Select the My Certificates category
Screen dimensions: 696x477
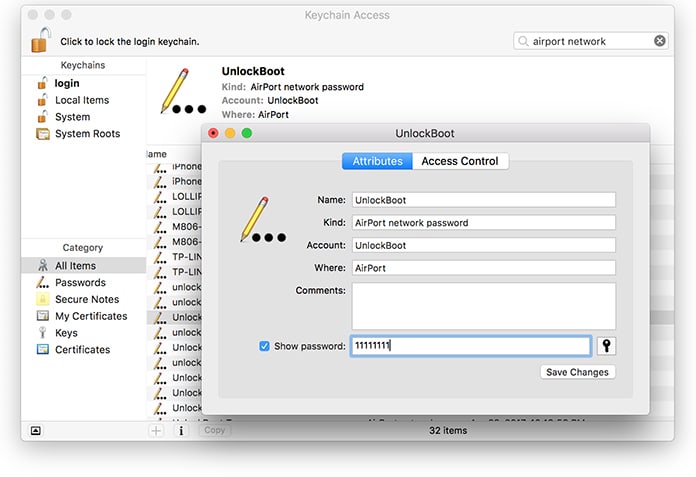(91, 316)
